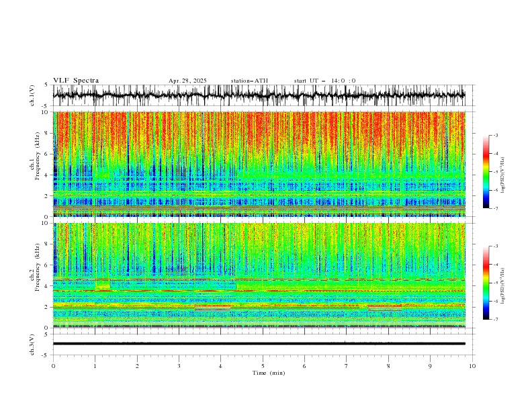
Task: Click the '5' tick of ch.1(V) axis
Action: click(46, 85)
